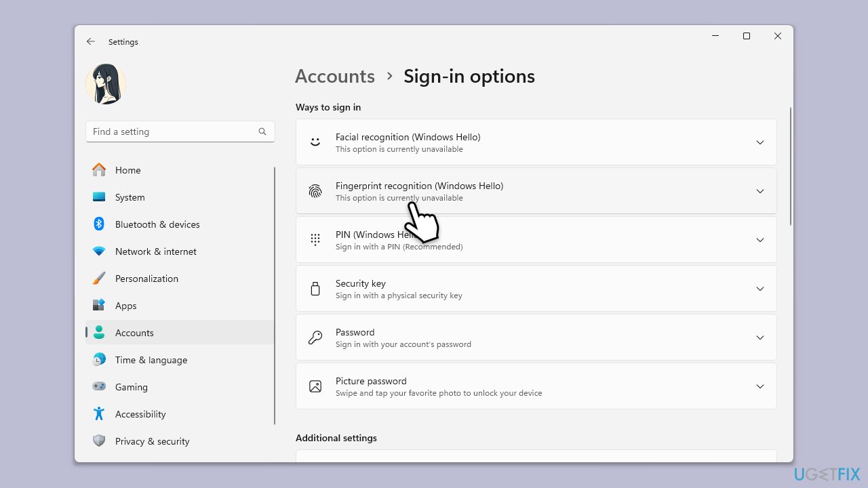
Task: Click the Accessibility figure icon
Action: [99, 414]
